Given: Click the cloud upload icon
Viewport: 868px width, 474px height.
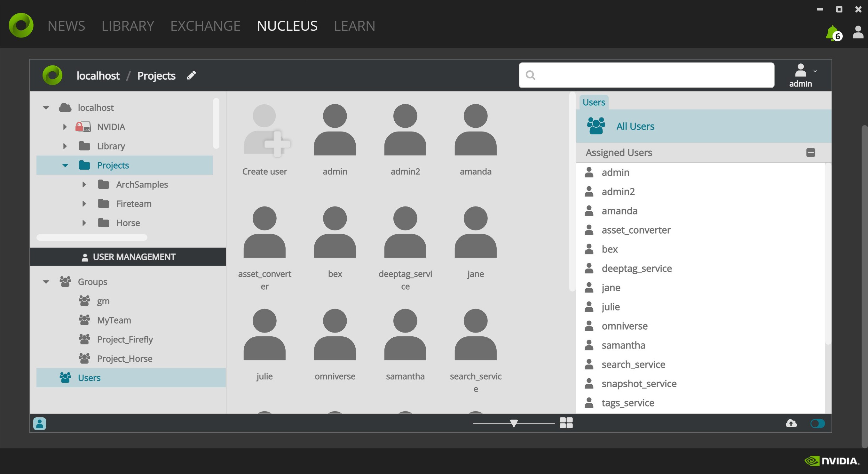Looking at the screenshot, I should pyautogui.click(x=791, y=423).
